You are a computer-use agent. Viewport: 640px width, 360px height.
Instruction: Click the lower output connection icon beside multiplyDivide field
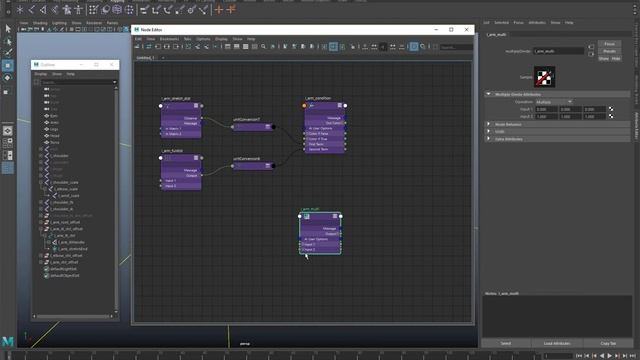pos(591,54)
